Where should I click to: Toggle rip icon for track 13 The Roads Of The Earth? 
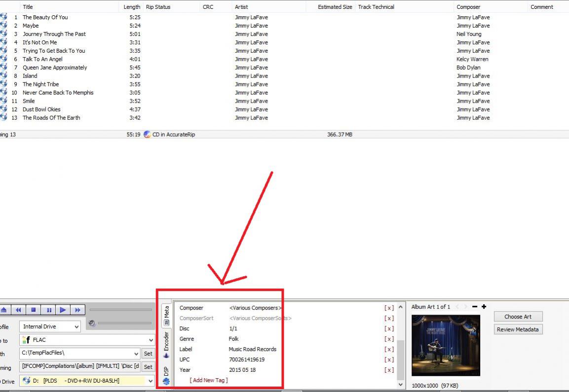(3, 118)
